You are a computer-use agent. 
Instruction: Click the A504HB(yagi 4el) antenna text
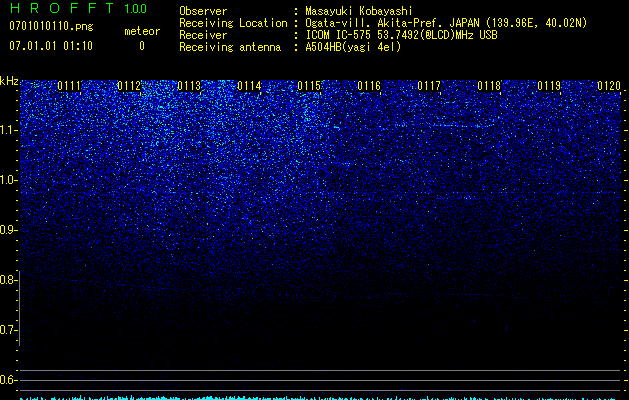click(353, 47)
